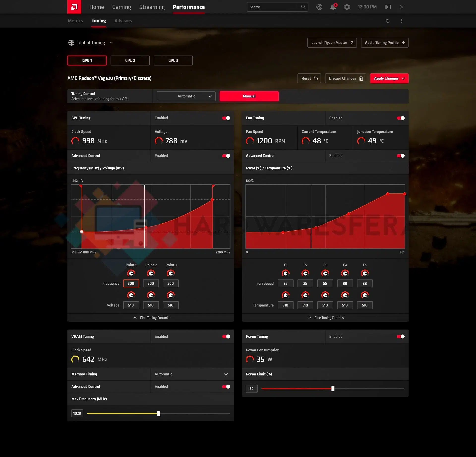Toggle VRAM Advanced Control switch
Screen dimensions: 476x457
[x=226, y=387]
